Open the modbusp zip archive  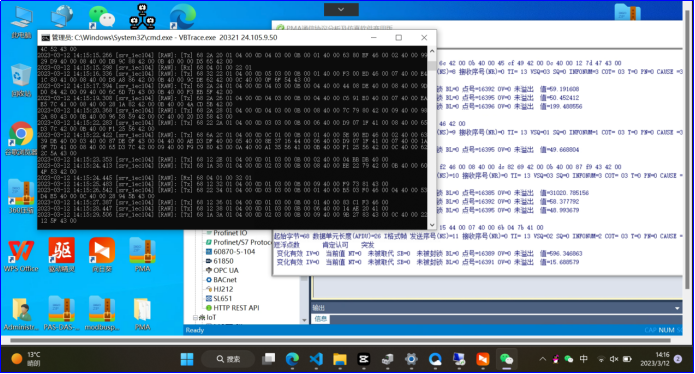pos(102,314)
